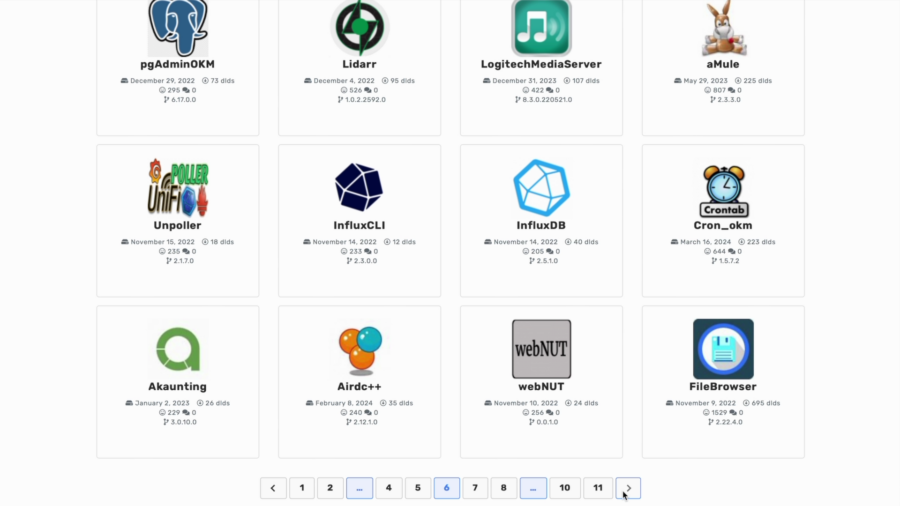Click the LogitechMediaServer package title
This screenshot has width=900, height=506.
(541, 64)
